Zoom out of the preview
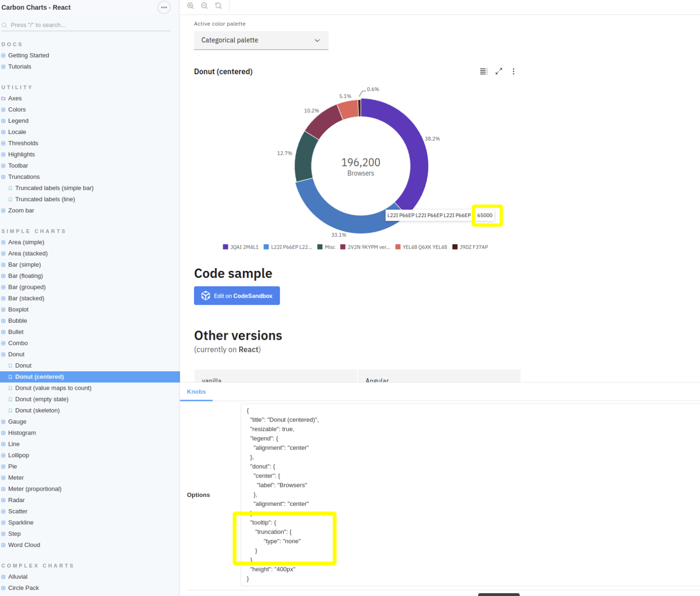The image size is (700, 596). pyautogui.click(x=204, y=6)
